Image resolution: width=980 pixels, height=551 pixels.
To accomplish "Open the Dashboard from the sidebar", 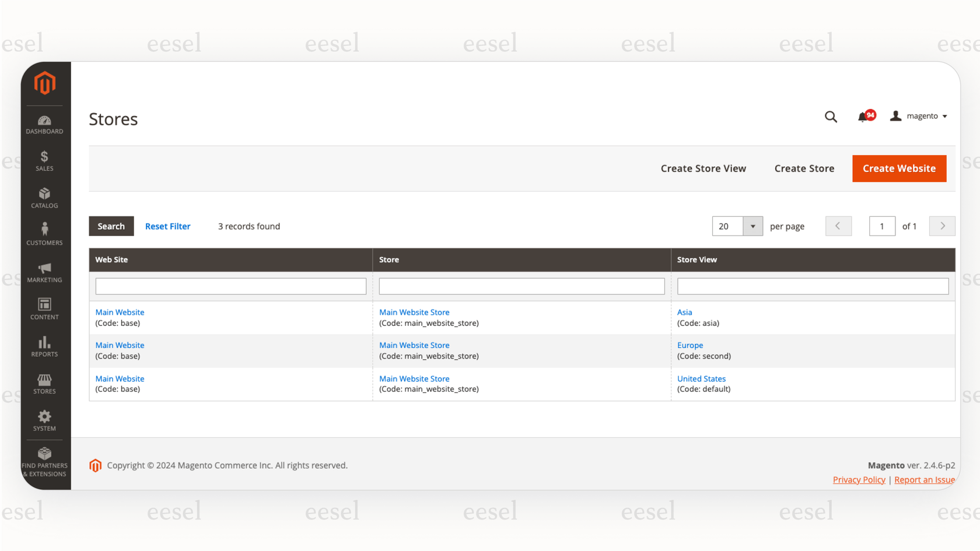I will pos(44,124).
